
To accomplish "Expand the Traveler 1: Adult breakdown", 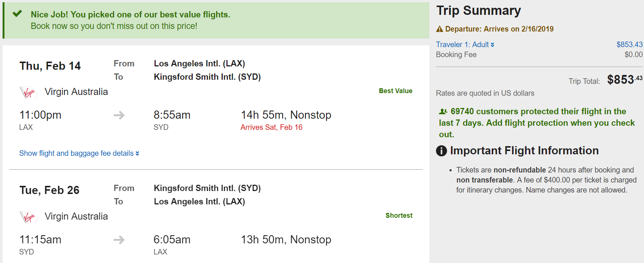I will pyautogui.click(x=465, y=45).
